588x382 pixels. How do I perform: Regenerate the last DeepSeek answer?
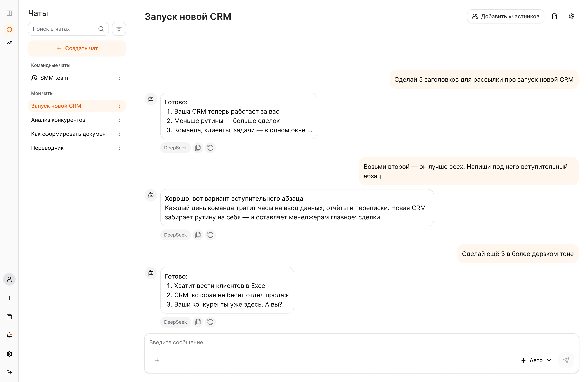pyautogui.click(x=210, y=322)
